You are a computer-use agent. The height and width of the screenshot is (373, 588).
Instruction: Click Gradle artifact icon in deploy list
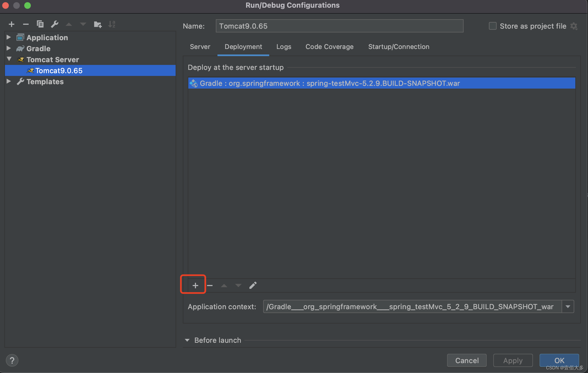point(194,83)
